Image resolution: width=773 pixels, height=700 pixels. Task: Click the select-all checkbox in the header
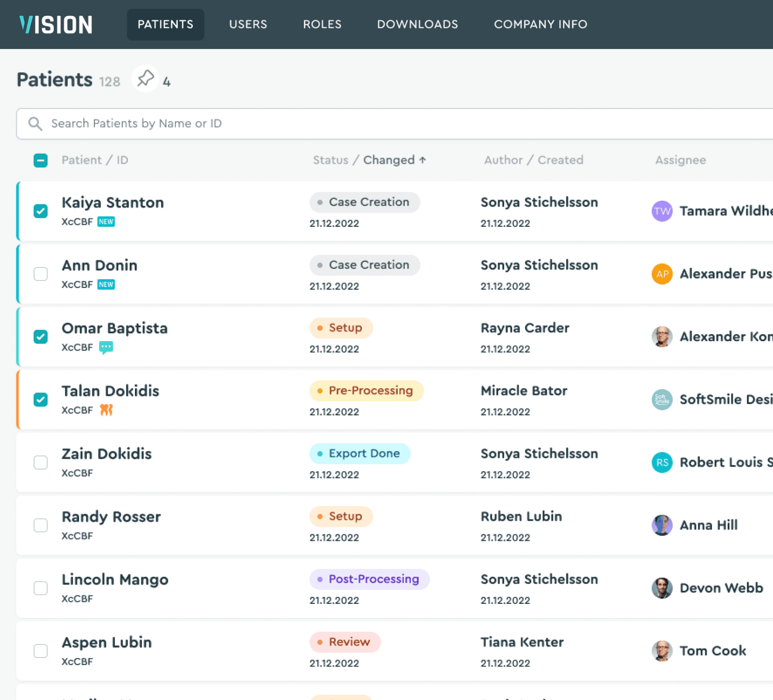(x=41, y=160)
